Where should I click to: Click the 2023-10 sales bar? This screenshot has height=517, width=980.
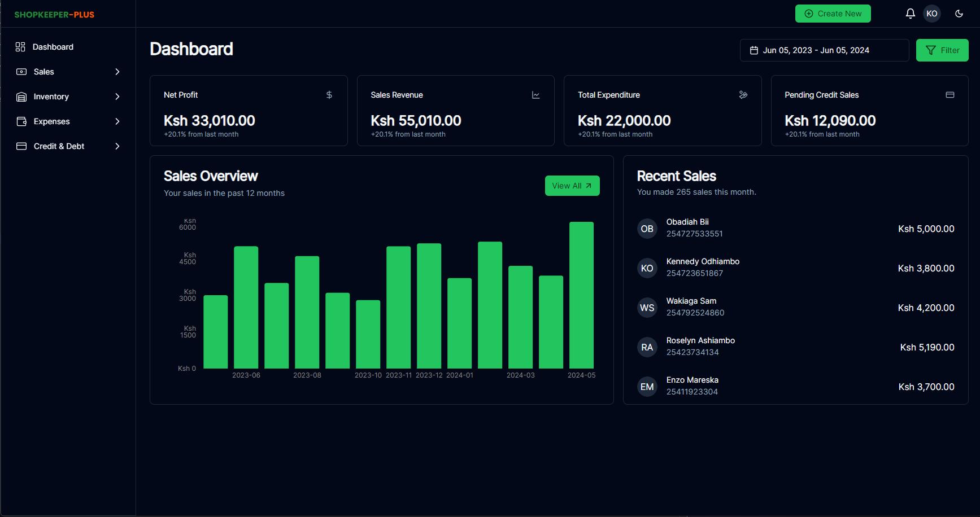click(x=368, y=334)
